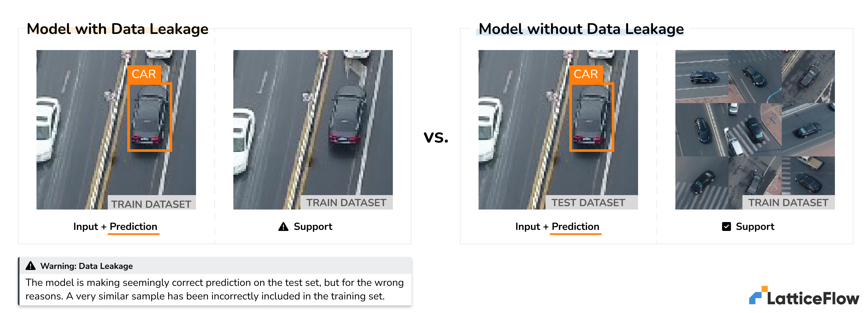The height and width of the screenshot is (313, 868).
Task: Click the TRAIN DATASET label on the leftmost image
Action: pyautogui.click(x=151, y=204)
